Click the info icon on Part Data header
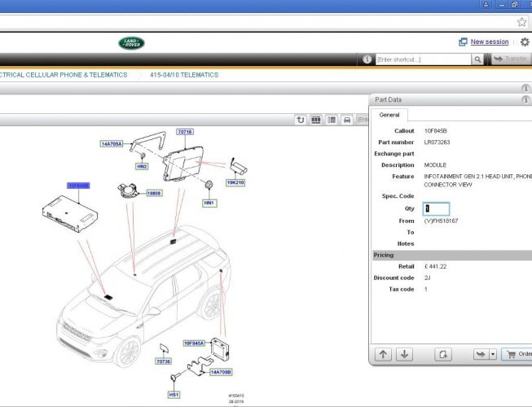Screen dimensions: 532x407 tap(525, 99)
